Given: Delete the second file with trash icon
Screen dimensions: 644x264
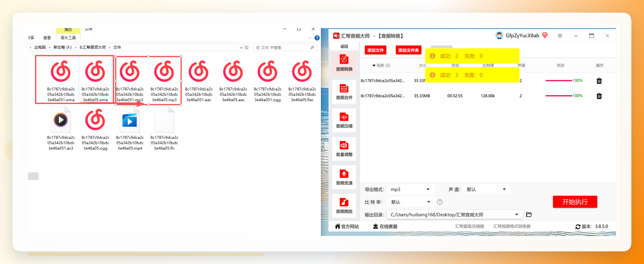Looking at the screenshot, I should coord(599,96).
